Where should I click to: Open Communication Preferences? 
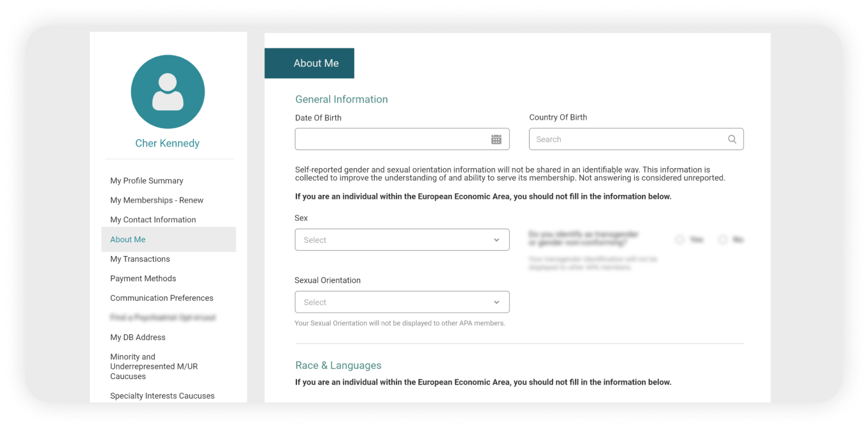tap(162, 298)
